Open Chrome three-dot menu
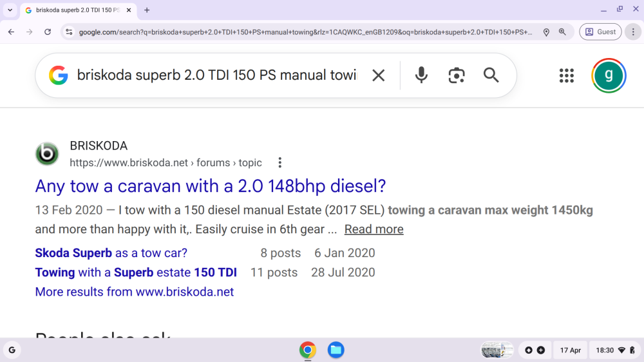The height and width of the screenshot is (362, 644). 633,32
